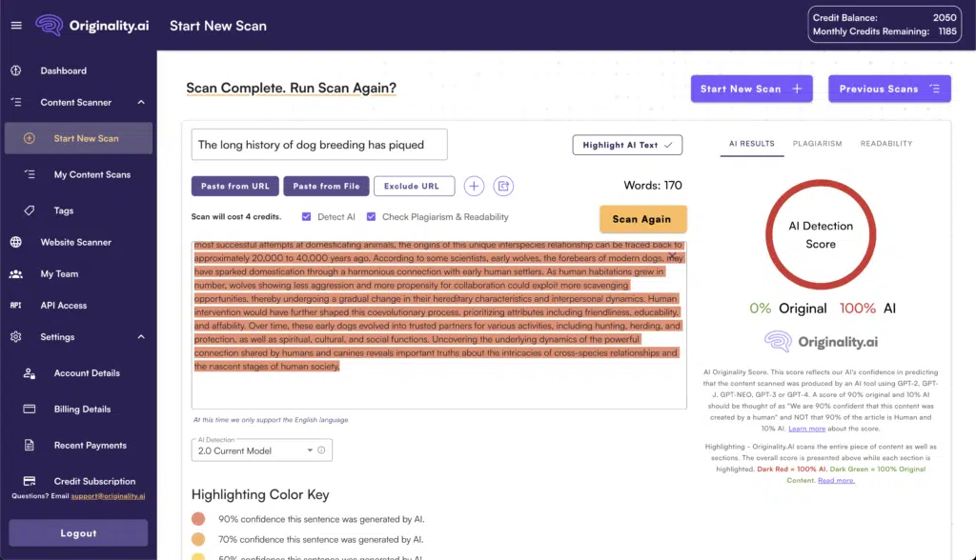Click the Learn more link about the score
This screenshot has width=976, height=560.
pyautogui.click(x=806, y=429)
